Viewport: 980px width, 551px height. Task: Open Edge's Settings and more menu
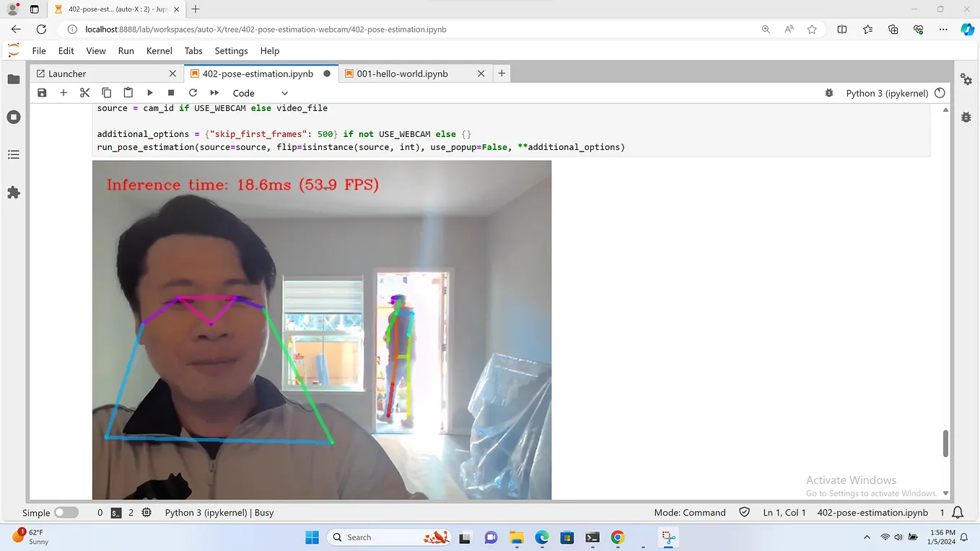[x=943, y=29]
